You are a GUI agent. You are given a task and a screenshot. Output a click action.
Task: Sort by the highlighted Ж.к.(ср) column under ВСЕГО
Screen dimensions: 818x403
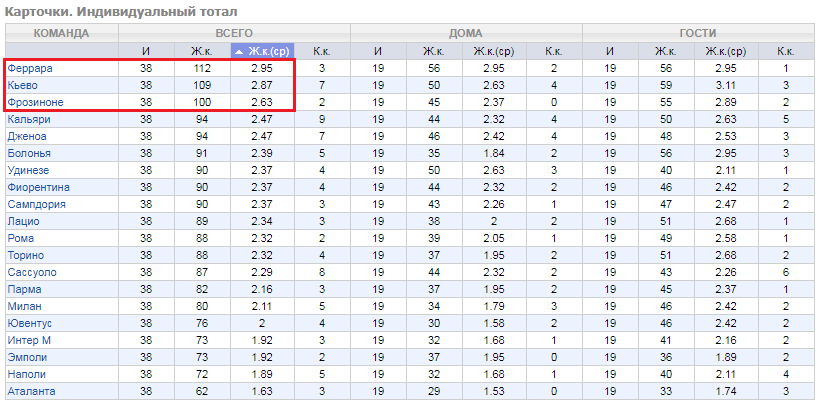[262, 51]
